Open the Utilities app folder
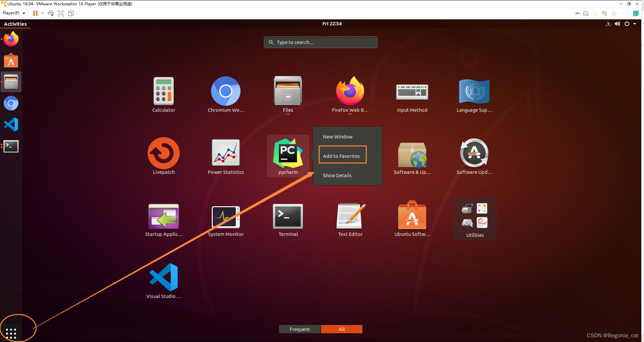Viewport: 644px width, 342px height. click(475, 217)
